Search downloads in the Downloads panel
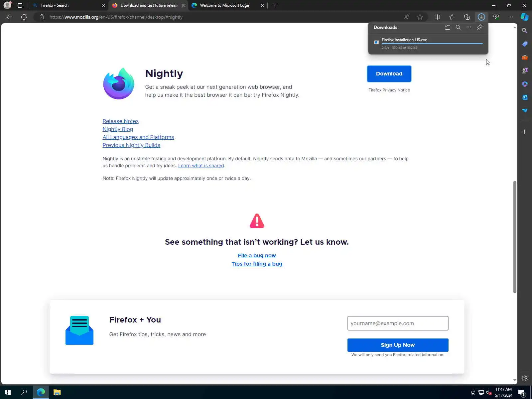Image resolution: width=532 pixels, height=399 pixels. [x=458, y=27]
